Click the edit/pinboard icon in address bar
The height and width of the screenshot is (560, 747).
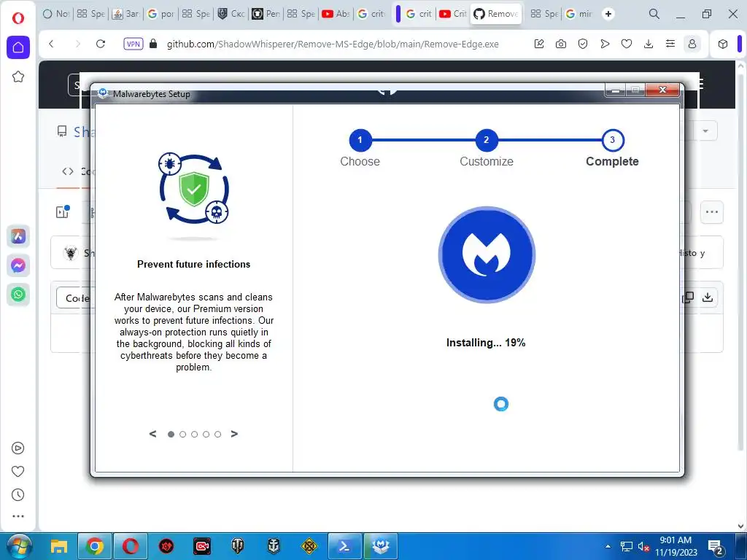539,44
